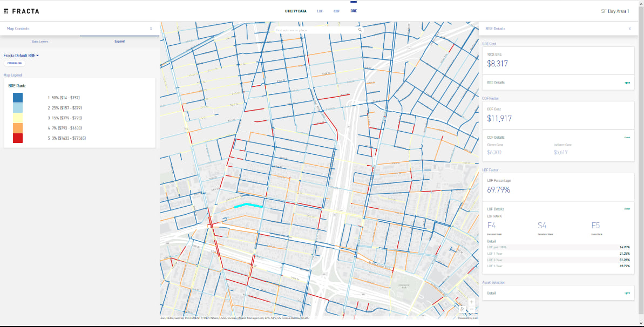The width and height of the screenshot is (644, 327).
Task: Click the S4 LOF rank
Action: (542, 226)
